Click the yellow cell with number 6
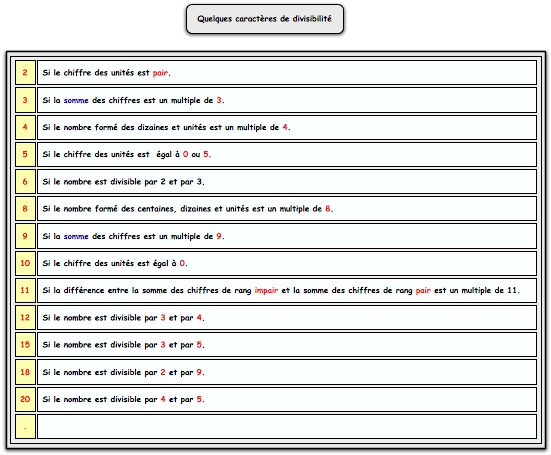 click(25, 181)
